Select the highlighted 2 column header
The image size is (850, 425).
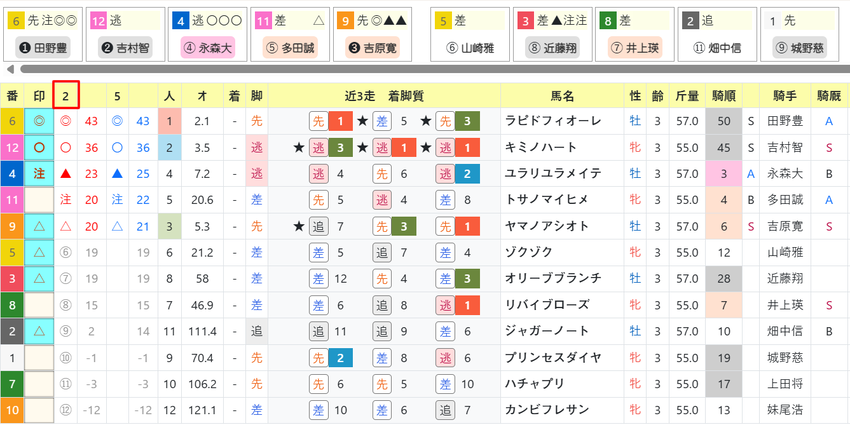click(66, 95)
